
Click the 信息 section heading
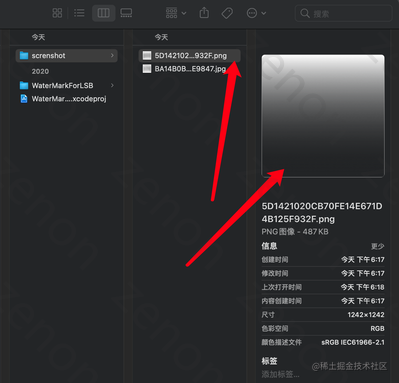pos(269,246)
